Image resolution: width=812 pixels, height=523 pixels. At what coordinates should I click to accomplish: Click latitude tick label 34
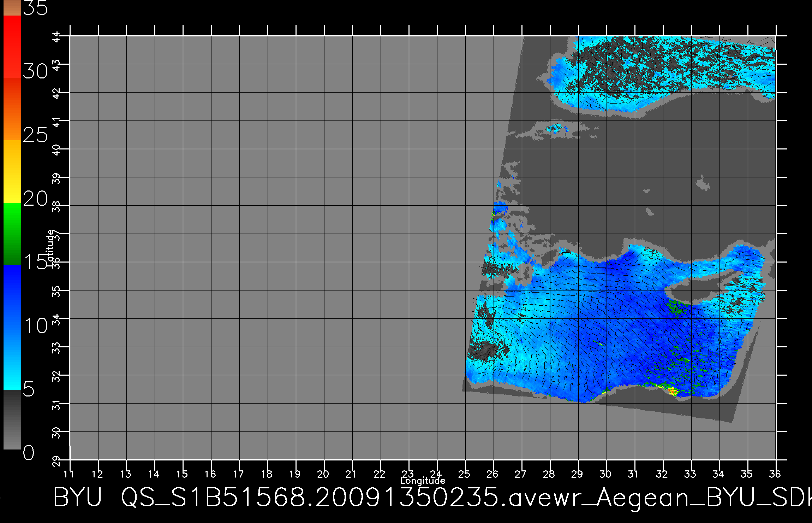tap(56, 319)
